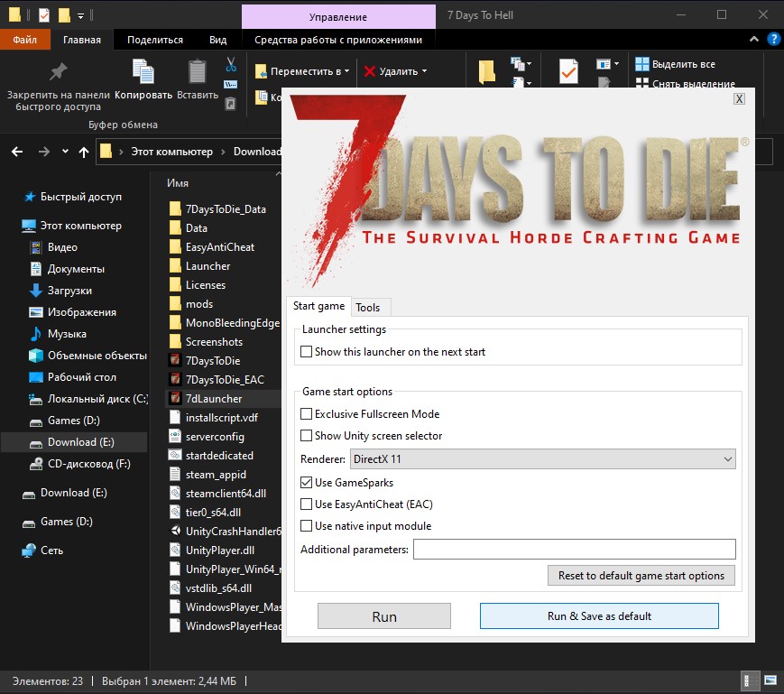Select the 7DaysToDie_EAC executable file

pos(217,380)
